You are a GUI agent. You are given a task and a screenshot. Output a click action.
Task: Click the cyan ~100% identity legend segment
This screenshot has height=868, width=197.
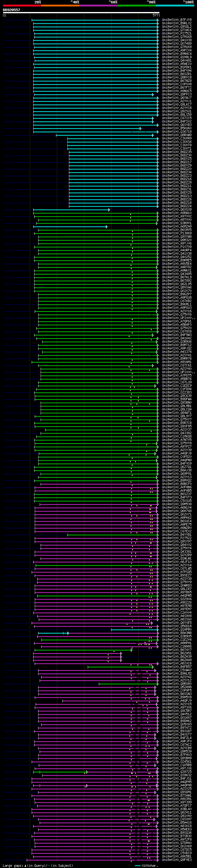point(175,6)
